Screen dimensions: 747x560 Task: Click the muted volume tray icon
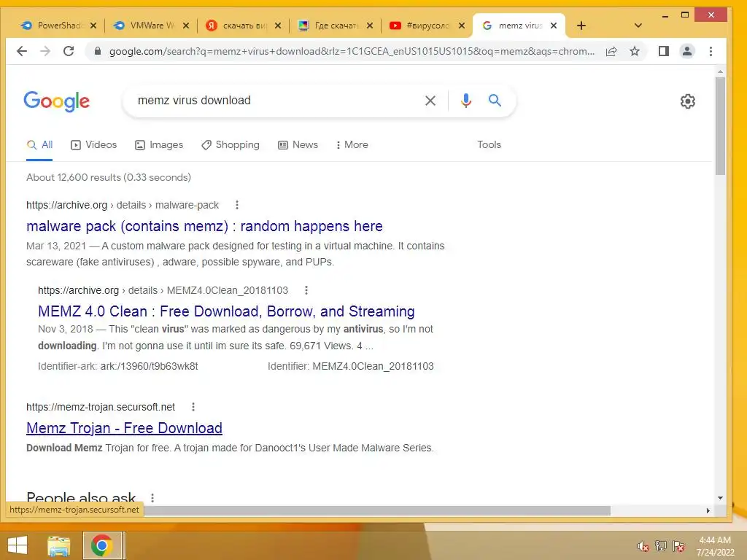pos(643,546)
